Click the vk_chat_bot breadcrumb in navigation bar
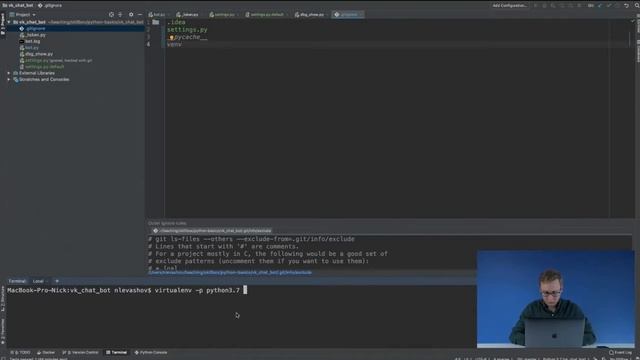This screenshot has height=360, width=640. click(x=18, y=6)
